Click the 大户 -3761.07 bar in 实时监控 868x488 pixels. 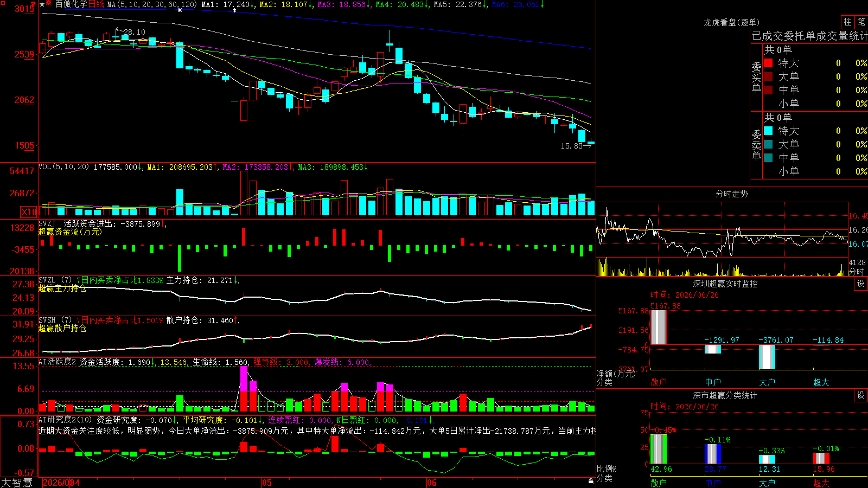[x=767, y=357]
